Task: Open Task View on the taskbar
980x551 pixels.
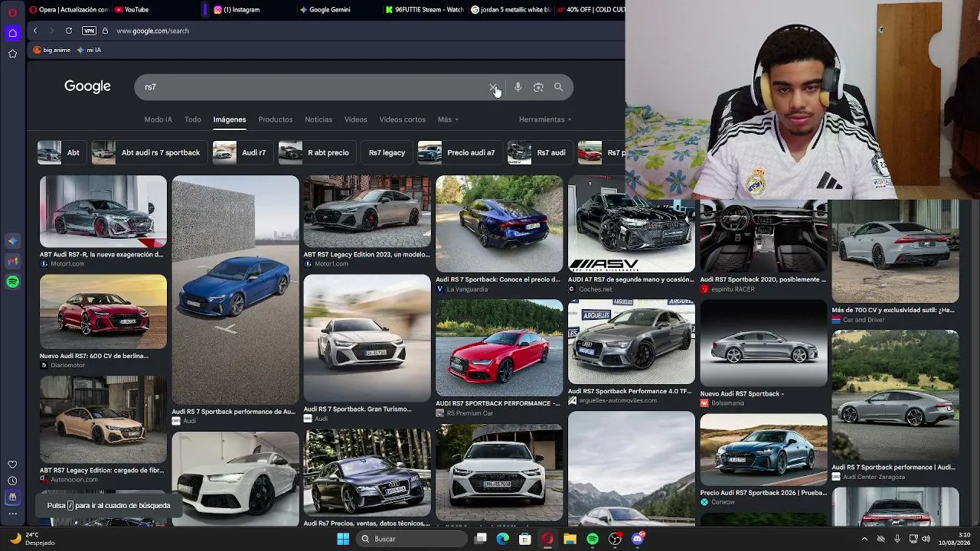Action: pos(481,539)
